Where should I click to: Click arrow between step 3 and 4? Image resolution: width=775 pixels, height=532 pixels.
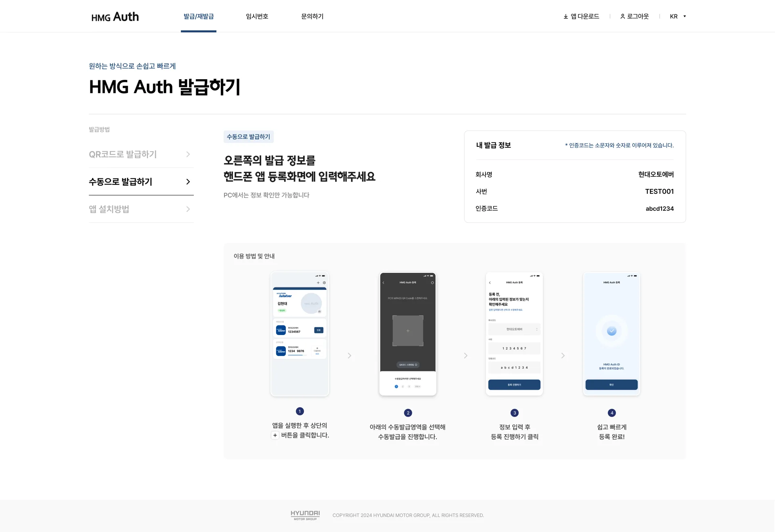coord(563,356)
